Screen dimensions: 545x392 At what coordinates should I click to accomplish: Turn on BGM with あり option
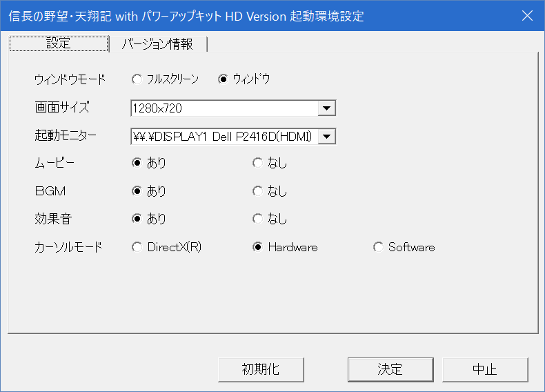pos(137,191)
